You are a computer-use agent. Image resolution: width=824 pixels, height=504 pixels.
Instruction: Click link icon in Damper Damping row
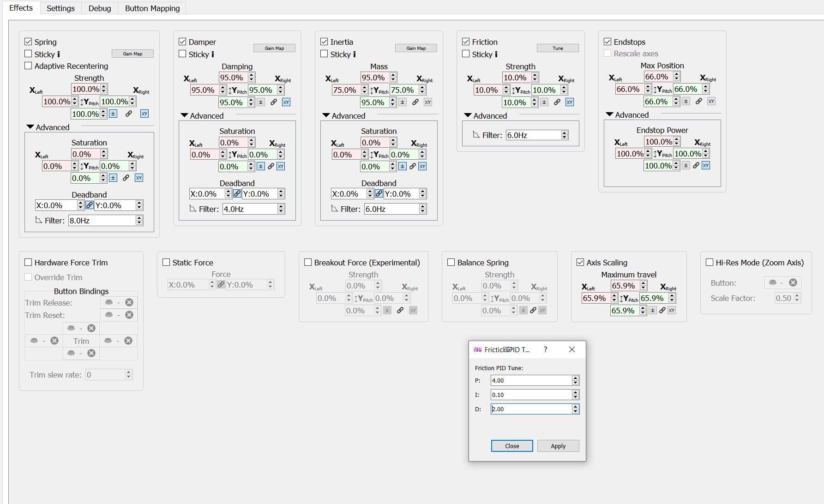[x=274, y=102]
